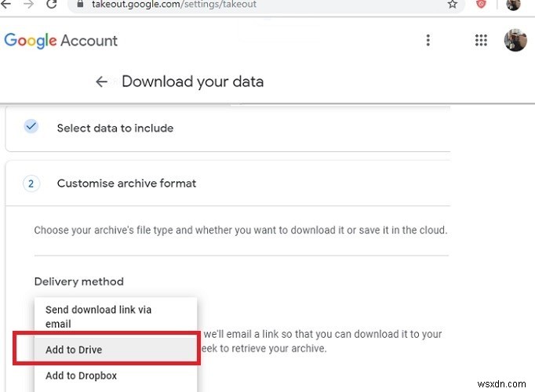The height and width of the screenshot is (392, 535).
Task: Click the Google Account logo
Action: click(x=60, y=41)
